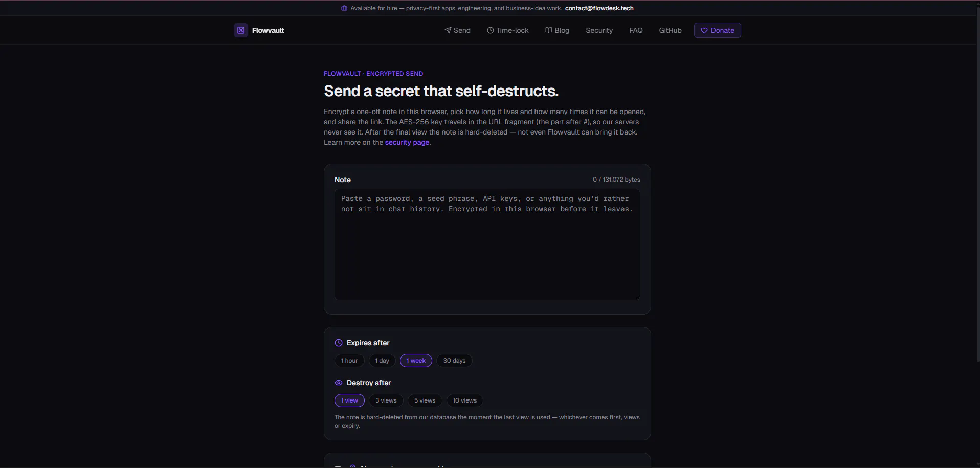Click the Note text area resize handle

coord(637,297)
